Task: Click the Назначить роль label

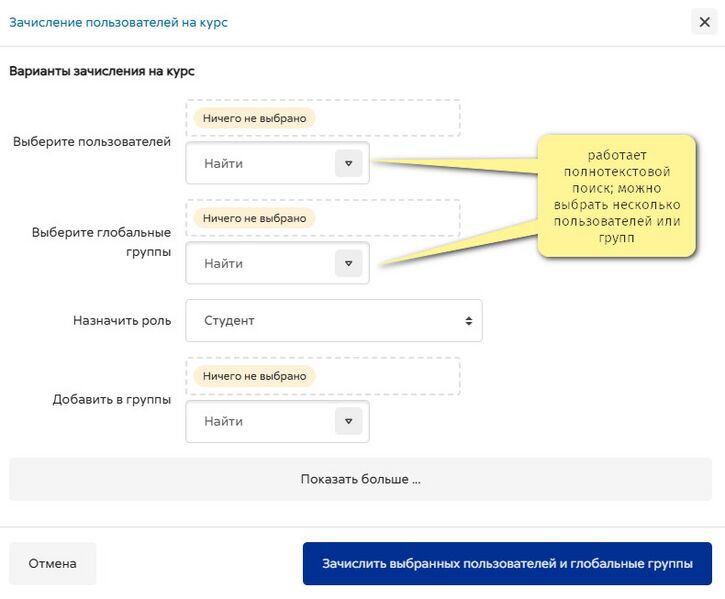Action: coord(122,321)
